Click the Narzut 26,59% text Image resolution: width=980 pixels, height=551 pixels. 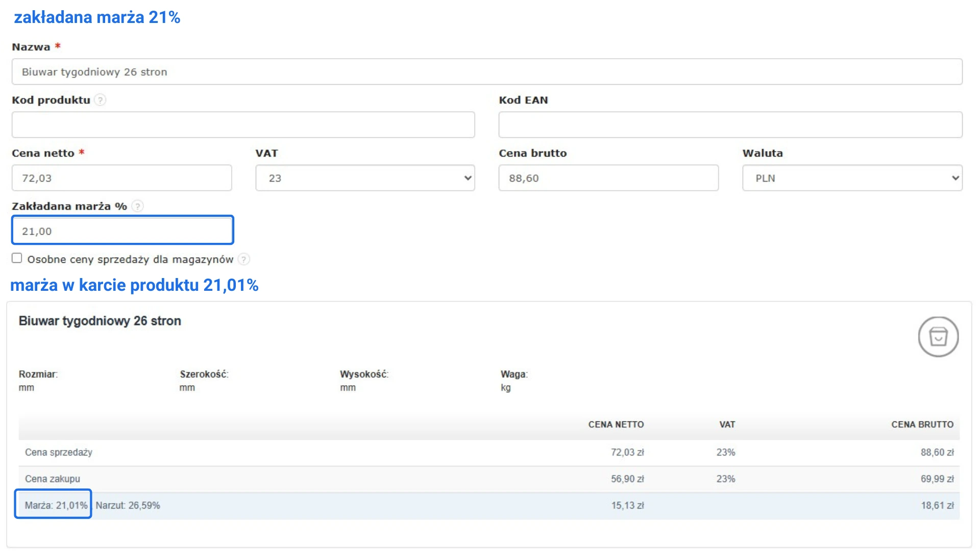point(128,506)
